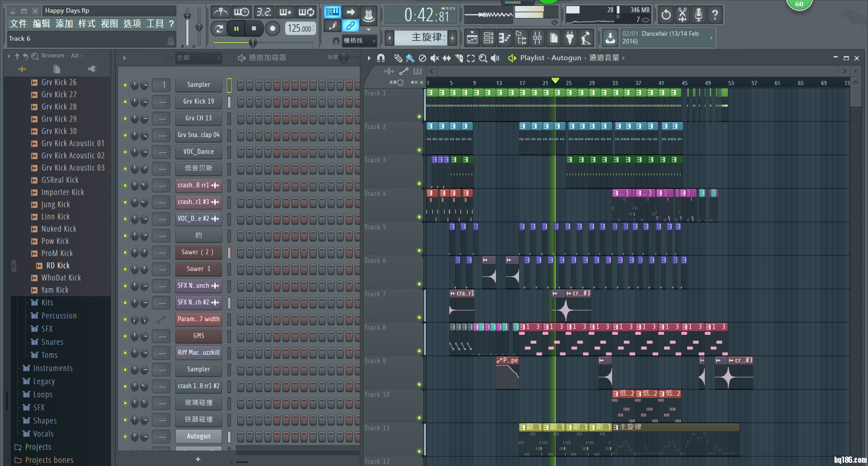Open the 主旋律 pattern selector dropdown
This screenshot has width=868, height=466.
click(x=421, y=38)
